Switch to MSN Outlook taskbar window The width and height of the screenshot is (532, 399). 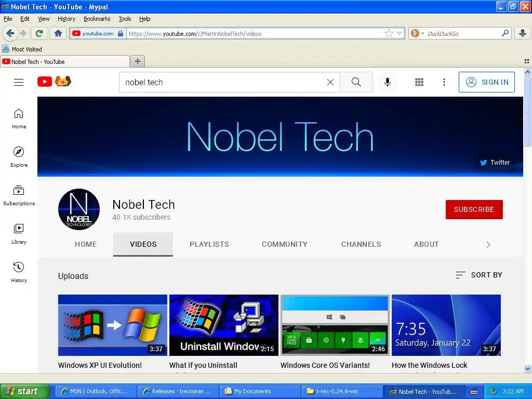[95, 391]
